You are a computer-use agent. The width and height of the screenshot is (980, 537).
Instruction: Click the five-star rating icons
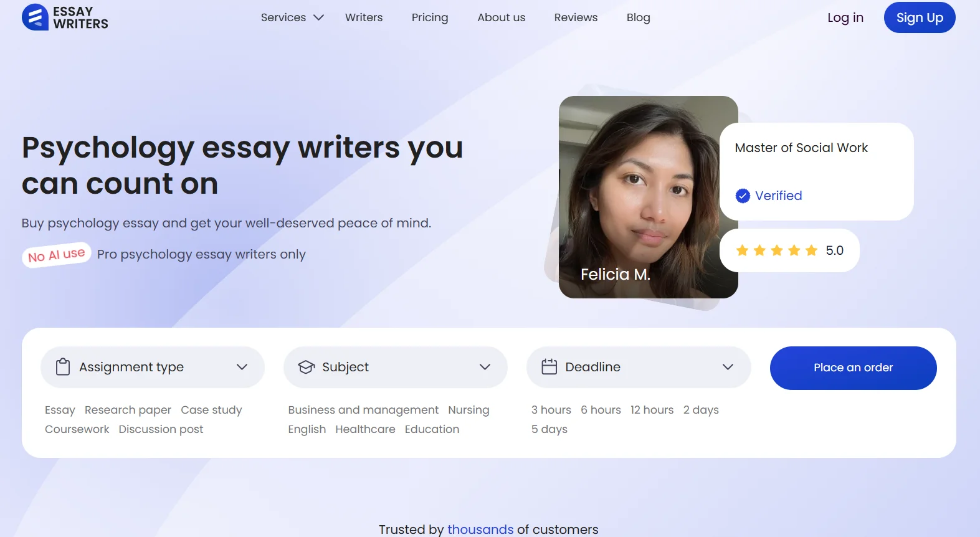click(x=776, y=250)
